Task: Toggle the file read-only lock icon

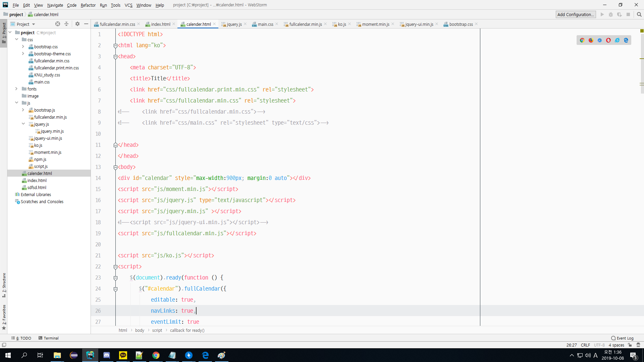Action: tap(630, 345)
